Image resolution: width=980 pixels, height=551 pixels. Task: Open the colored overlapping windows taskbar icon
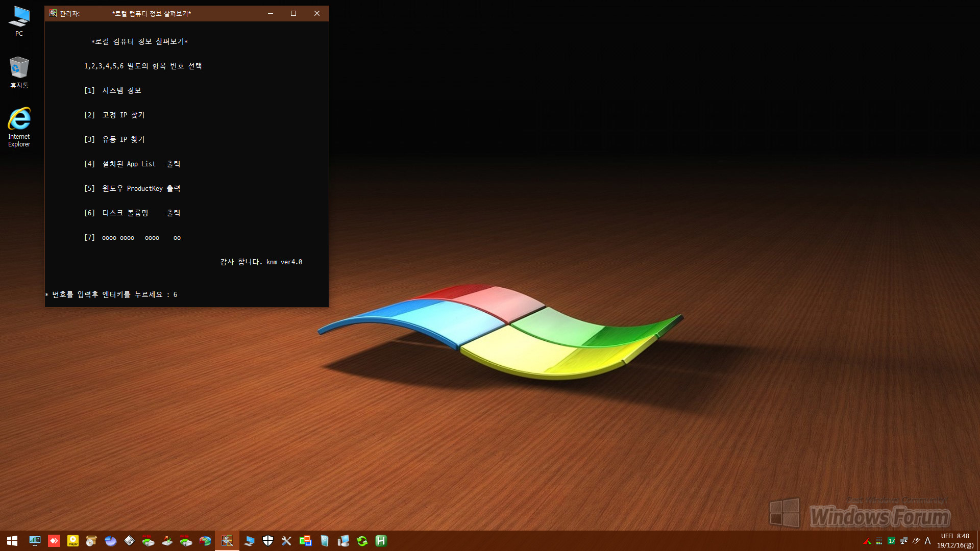(x=305, y=541)
